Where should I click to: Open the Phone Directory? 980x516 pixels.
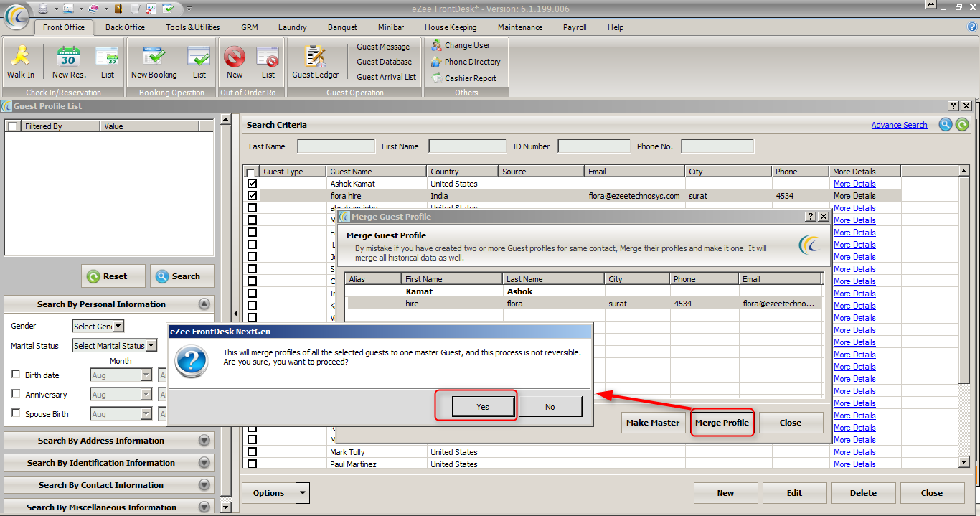click(436, 62)
